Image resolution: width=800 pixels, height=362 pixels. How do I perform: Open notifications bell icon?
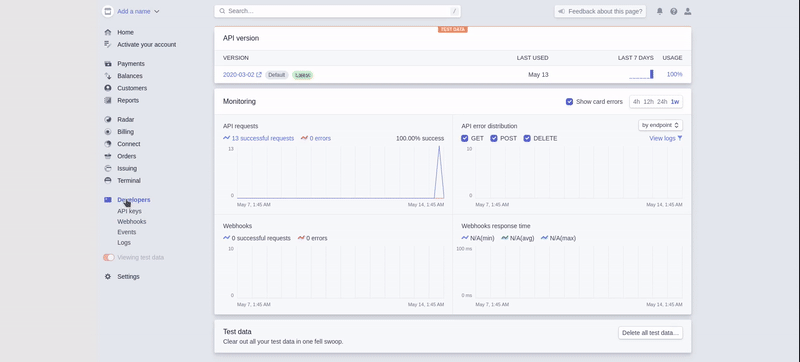(660, 11)
